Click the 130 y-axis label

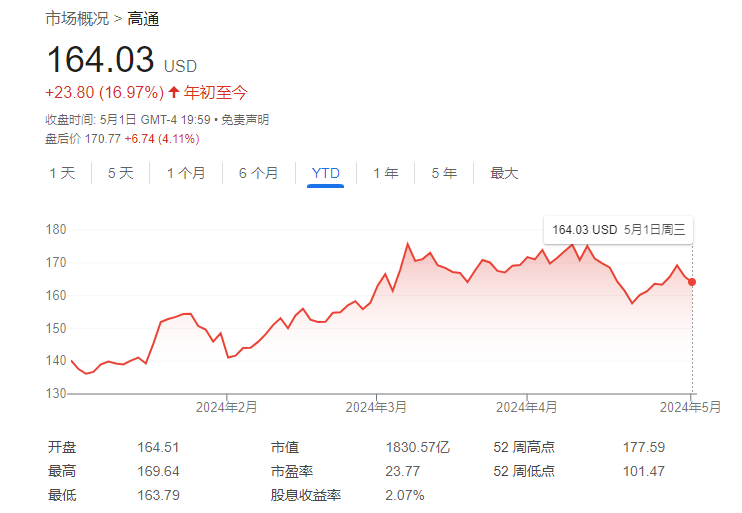pyautogui.click(x=56, y=393)
